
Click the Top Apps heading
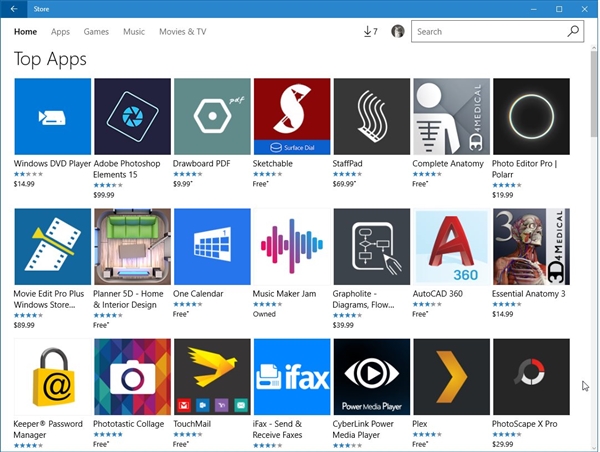50,59
